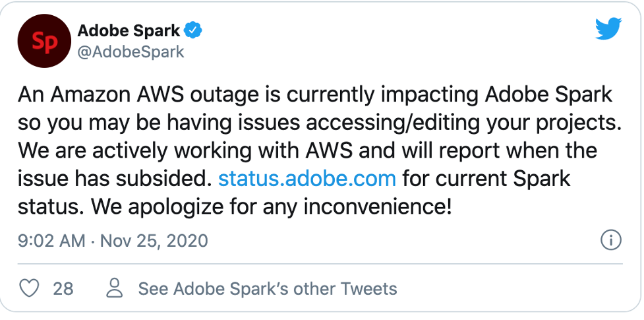Click the blue verified badge
Viewport: 644px width, 320px height.
click(192, 30)
